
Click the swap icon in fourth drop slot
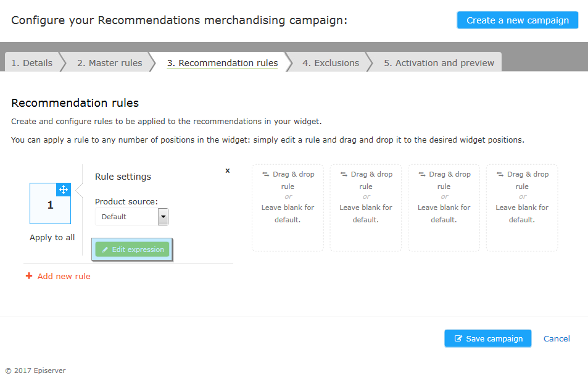[500, 174]
